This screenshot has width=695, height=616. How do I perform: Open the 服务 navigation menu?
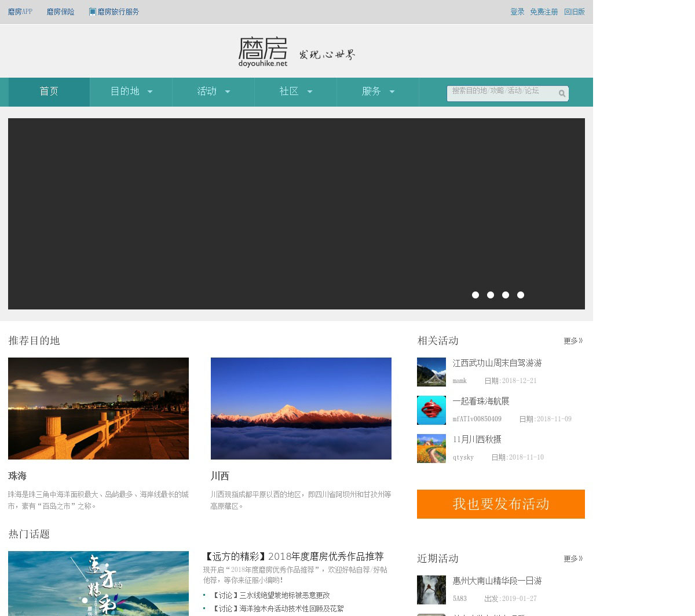[x=378, y=92]
